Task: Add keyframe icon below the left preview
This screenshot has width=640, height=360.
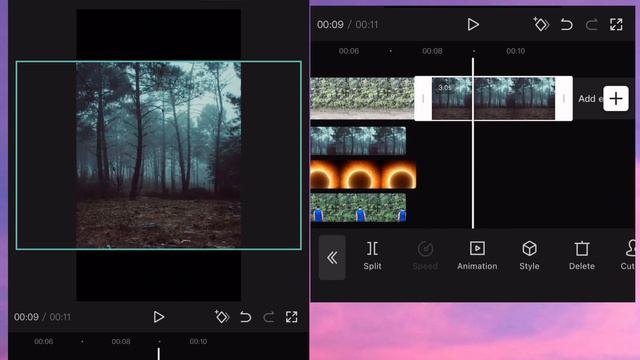Action: click(222, 317)
